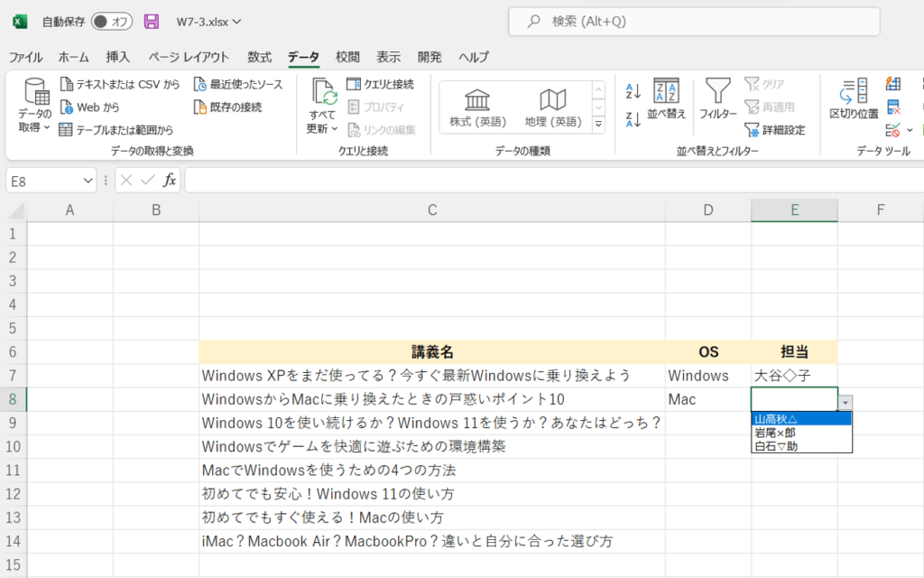924x578 pixels.
Task: Open the 表示 tab
Action: [388, 57]
